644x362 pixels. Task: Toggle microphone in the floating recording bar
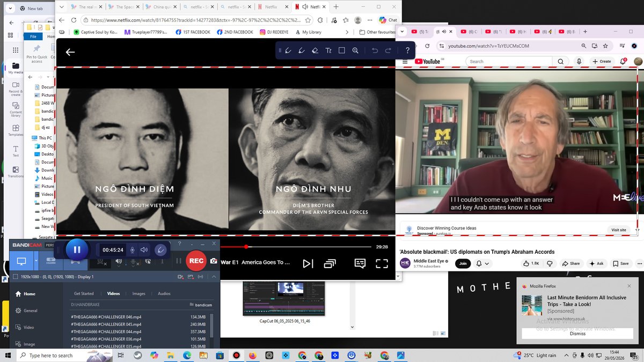click(x=133, y=250)
